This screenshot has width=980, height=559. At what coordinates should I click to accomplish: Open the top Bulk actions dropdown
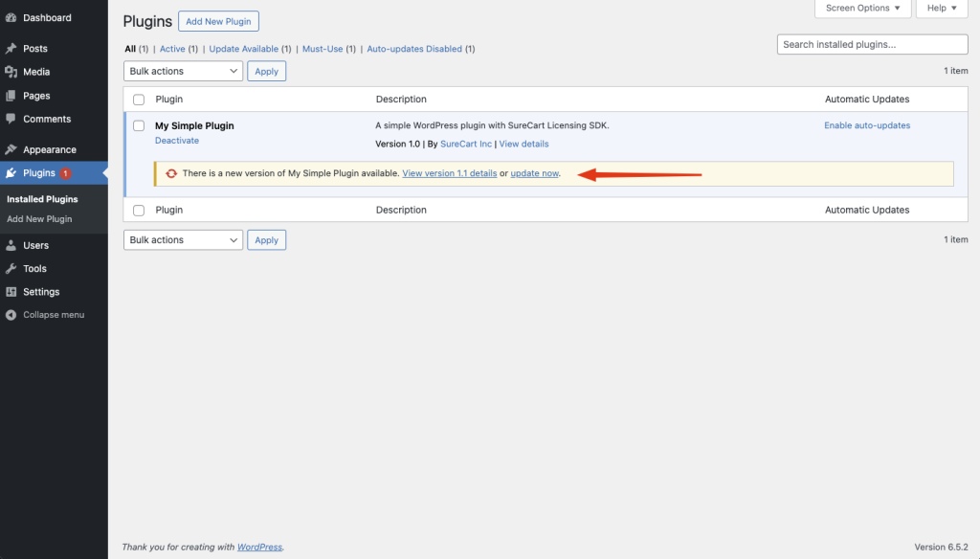coord(183,71)
